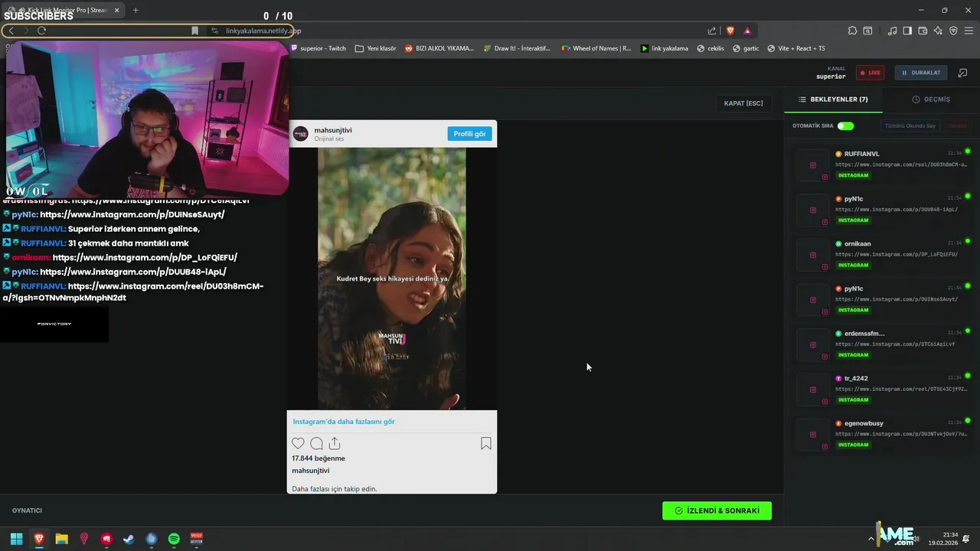Open Windows Start menu
This screenshot has height=551, width=980.
(x=16, y=539)
